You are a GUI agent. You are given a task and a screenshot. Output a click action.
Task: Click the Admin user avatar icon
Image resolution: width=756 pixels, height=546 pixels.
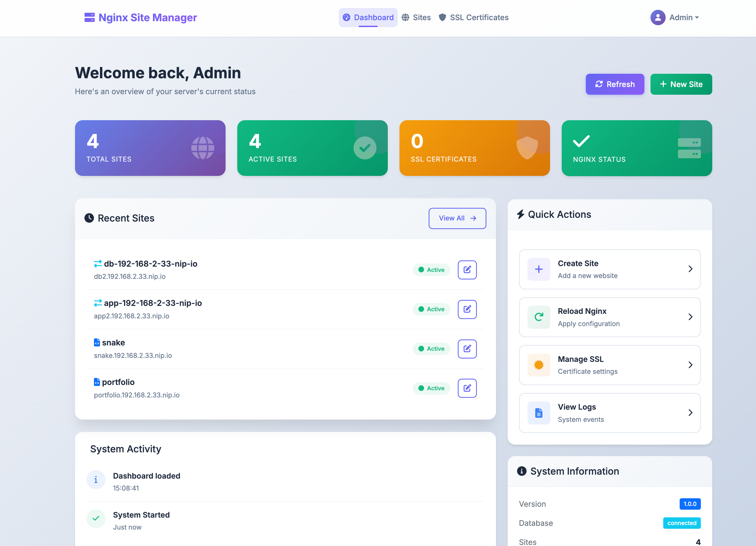click(658, 17)
